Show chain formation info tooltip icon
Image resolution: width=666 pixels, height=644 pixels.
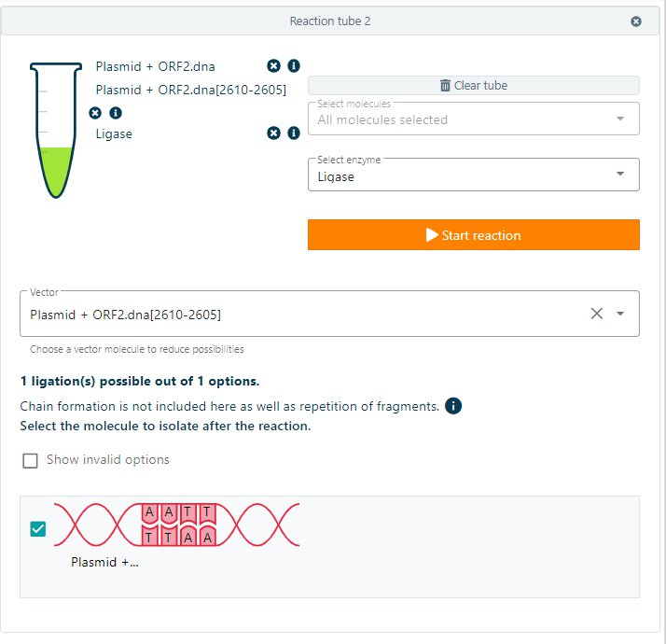click(453, 406)
